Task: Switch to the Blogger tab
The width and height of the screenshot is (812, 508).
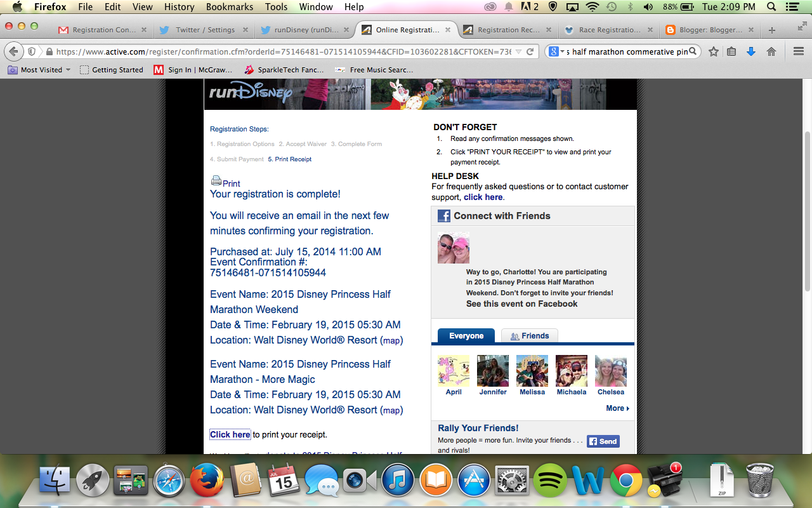Action: pos(710,30)
